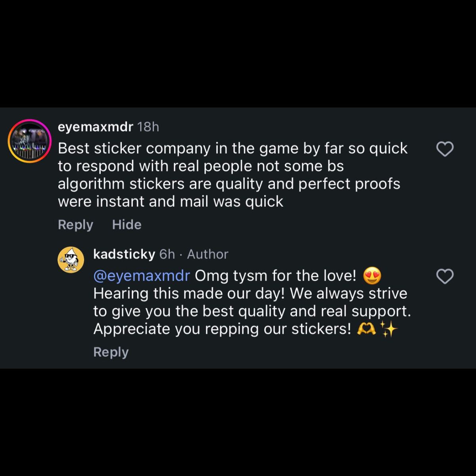Image resolution: width=476 pixels, height=476 pixels.
Task: Reply to eyemaxmdr's comment
Action: 75,225
